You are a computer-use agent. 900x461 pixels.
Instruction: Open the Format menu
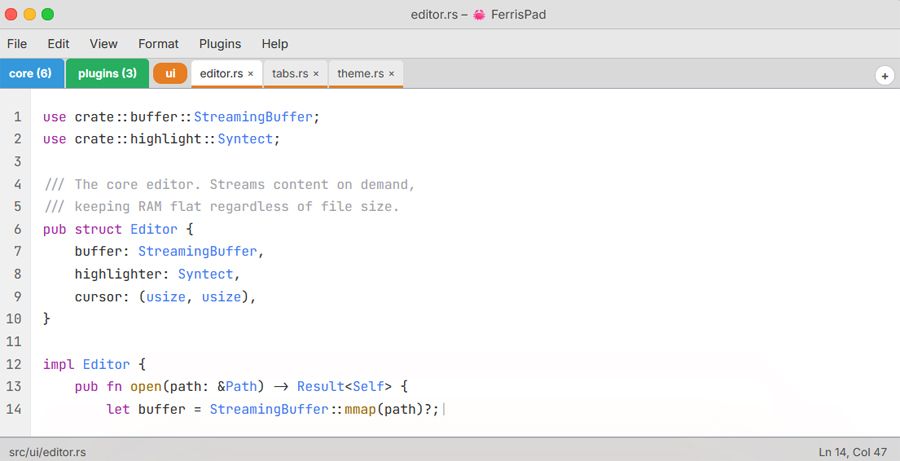click(x=158, y=44)
